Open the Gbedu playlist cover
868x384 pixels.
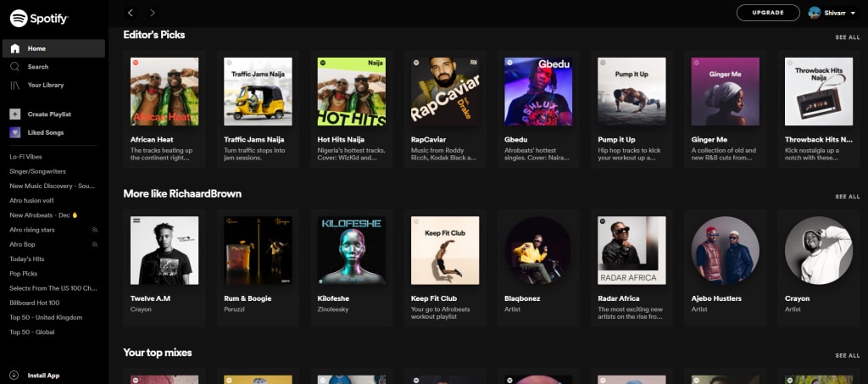pyautogui.click(x=538, y=92)
